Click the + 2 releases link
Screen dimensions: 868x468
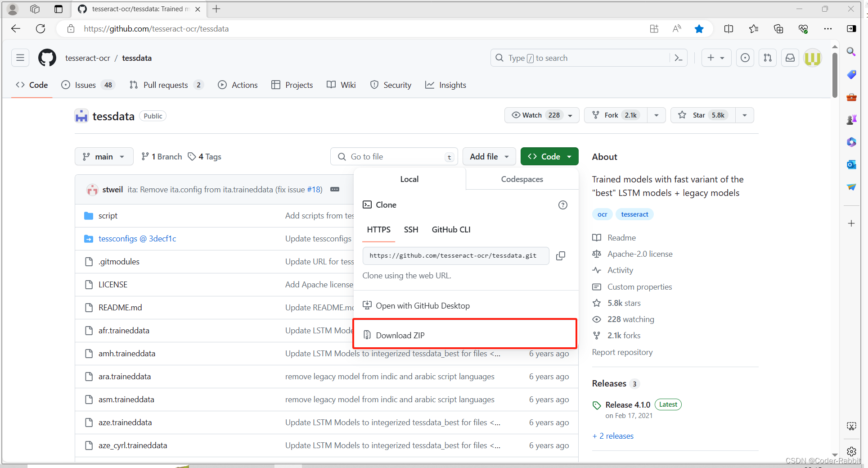pyautogui.click(x=613, y=436)
